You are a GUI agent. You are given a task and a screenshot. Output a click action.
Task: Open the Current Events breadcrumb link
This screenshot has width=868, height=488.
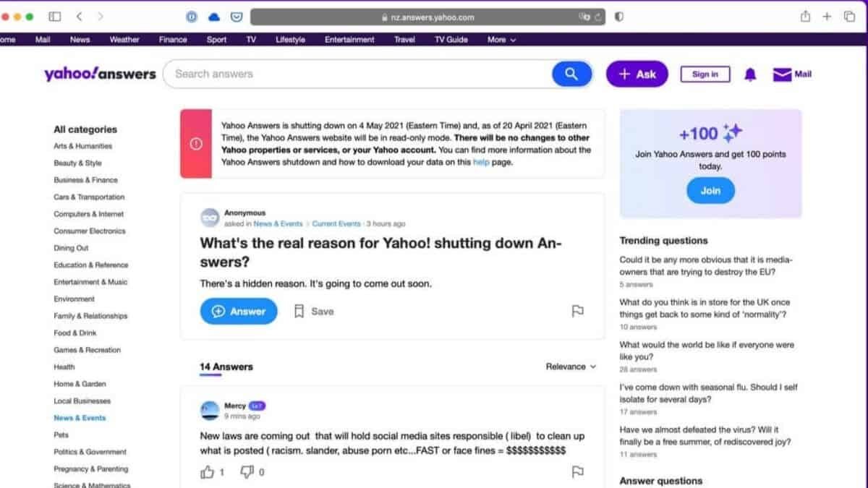point(336,224)
